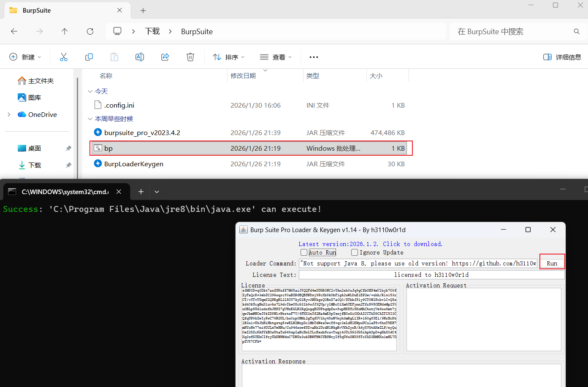Click the Paste icon in toolbar
The width and height of the screenshot is (588, 387).
coord(114,57)
